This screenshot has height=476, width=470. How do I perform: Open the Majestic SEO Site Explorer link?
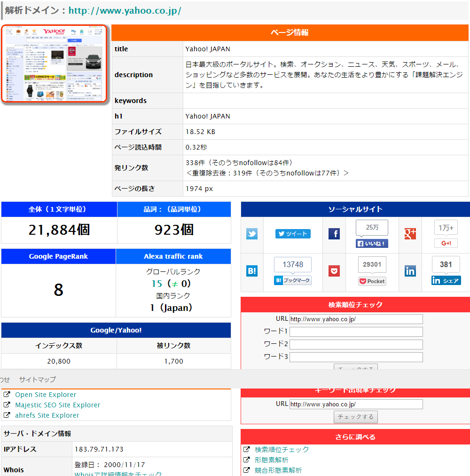pyautogui.click(x=58, y=405)
